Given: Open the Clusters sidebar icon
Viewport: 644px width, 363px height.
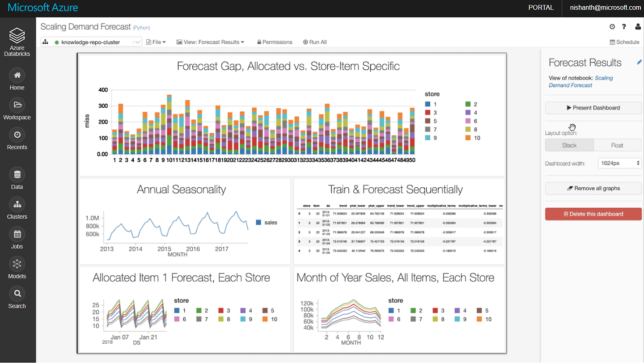Looking at the screenshot, I should coord(17,204).
